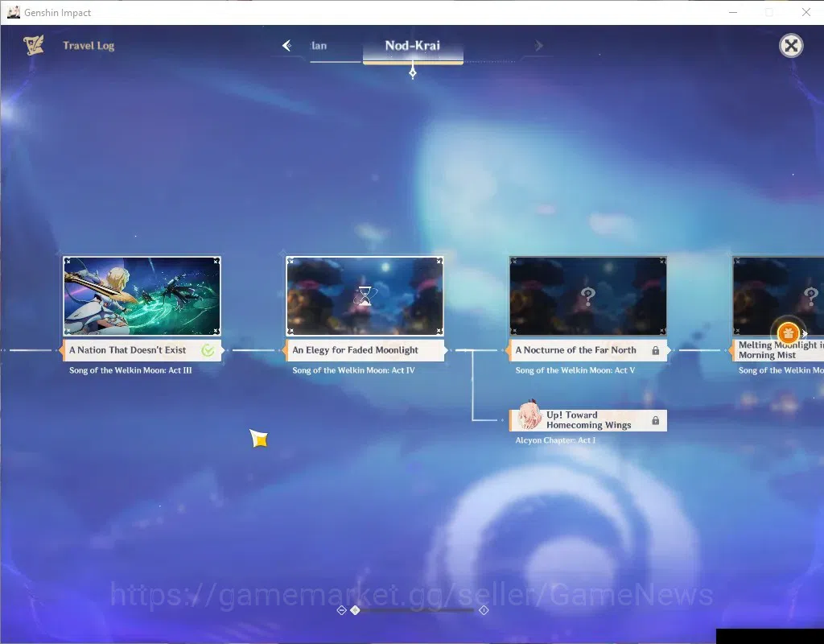This screenshot has width=824, height=644.
Task: Click Alcyon Chapter: Act I text
Action: pos(555,440)
